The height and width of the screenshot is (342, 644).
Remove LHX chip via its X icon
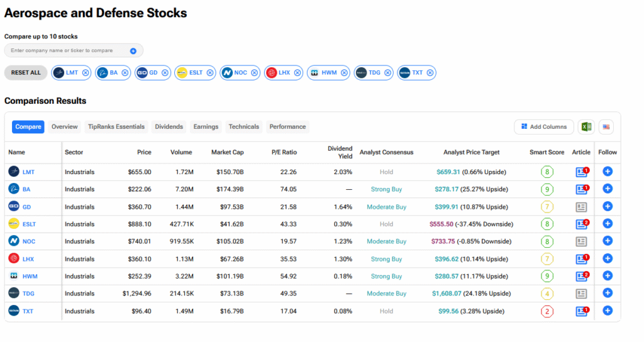[x=297, y=73]
